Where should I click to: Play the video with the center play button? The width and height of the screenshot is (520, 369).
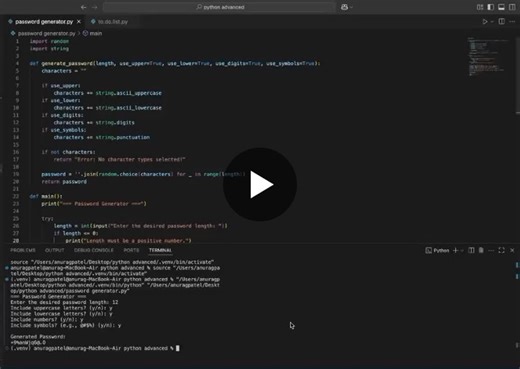pos(260,184)
